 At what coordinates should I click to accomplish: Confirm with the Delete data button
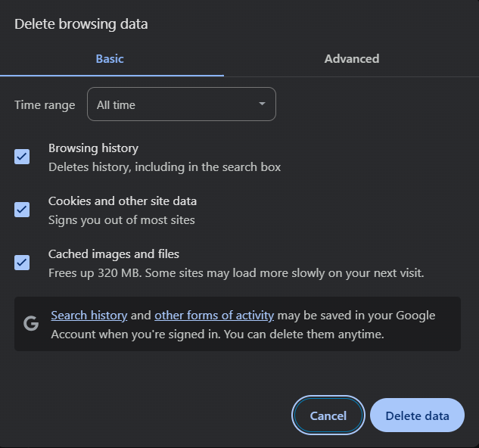point(417,415)
